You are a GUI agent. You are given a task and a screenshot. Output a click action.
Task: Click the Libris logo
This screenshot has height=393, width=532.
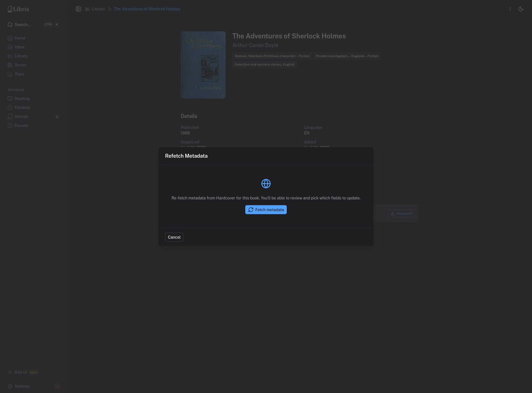click(x=18, y=9)
